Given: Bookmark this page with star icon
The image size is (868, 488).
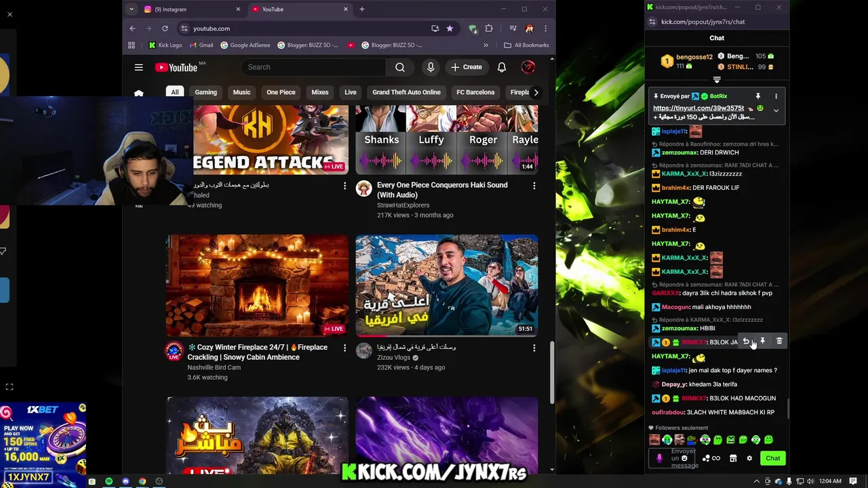Looking at the screenshot, I should point(450,28).
